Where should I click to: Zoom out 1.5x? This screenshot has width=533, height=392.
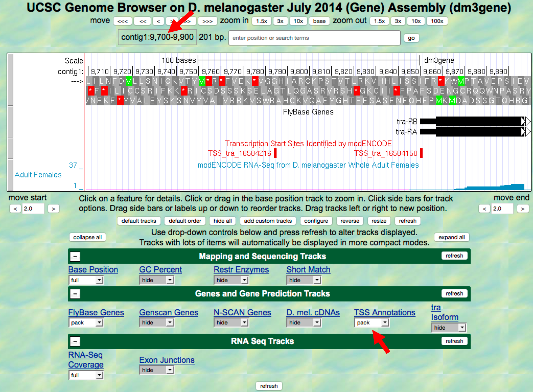[x=379, y=21]
